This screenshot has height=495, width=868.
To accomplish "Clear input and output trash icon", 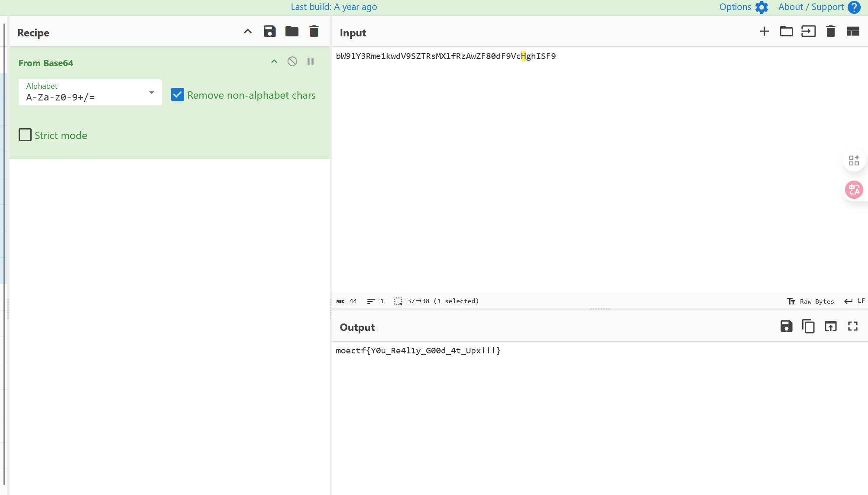I will pos(830,31).
